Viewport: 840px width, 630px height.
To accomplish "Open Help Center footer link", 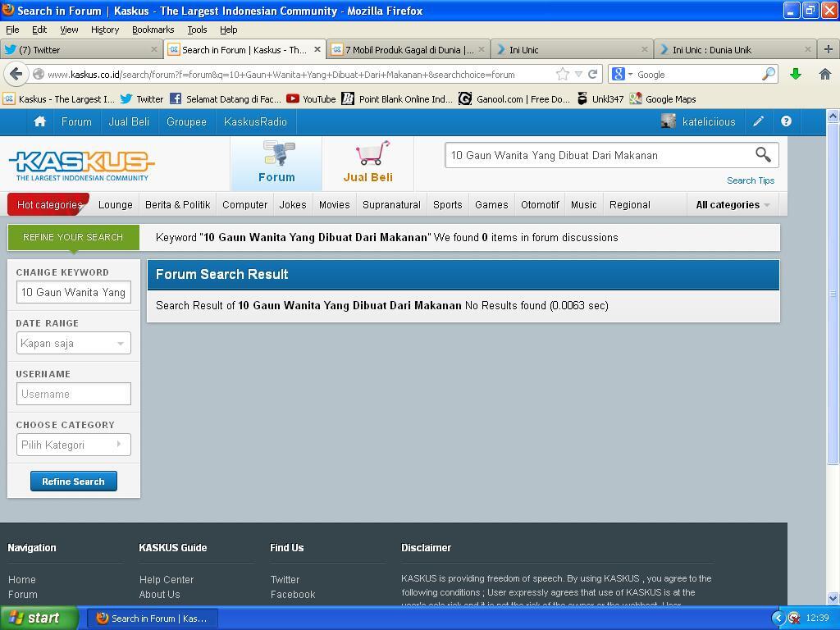I will 166,580.
